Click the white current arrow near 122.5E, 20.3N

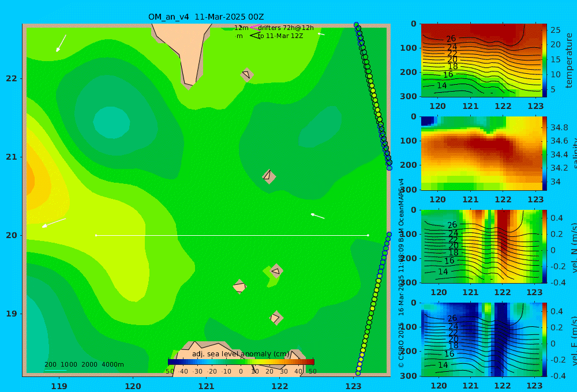[317, 216]
